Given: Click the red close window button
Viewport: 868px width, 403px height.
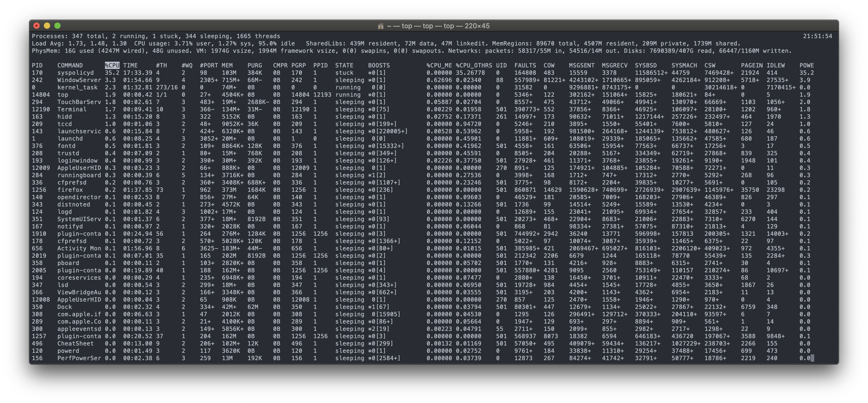Looking at the screenshot, I should click(x=37, y=26).
